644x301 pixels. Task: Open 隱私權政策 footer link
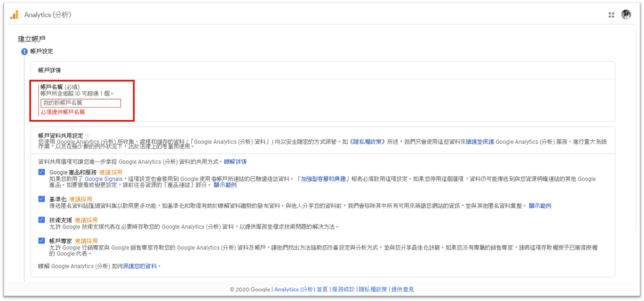pos(373,289)
